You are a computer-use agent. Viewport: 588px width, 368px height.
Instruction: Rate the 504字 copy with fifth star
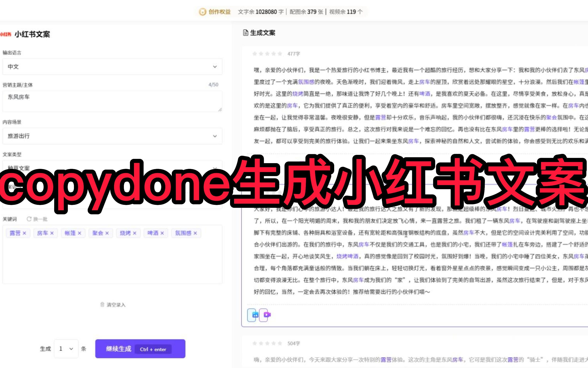point(280,343)
